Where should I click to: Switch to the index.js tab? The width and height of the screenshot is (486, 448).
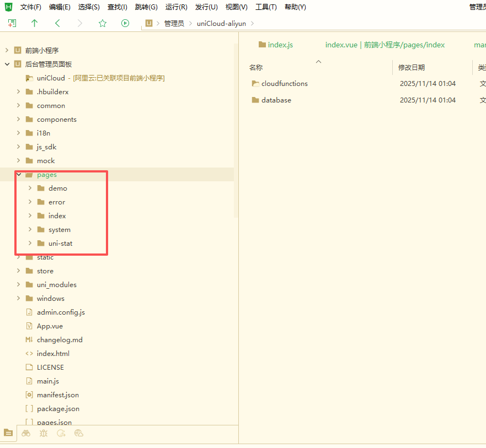pos(279,45)
